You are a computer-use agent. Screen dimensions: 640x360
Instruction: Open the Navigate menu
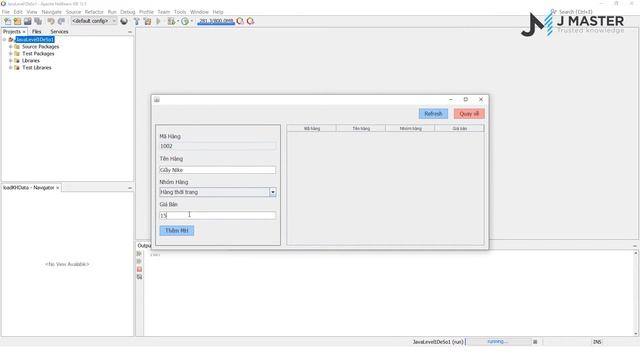point(51,12)
